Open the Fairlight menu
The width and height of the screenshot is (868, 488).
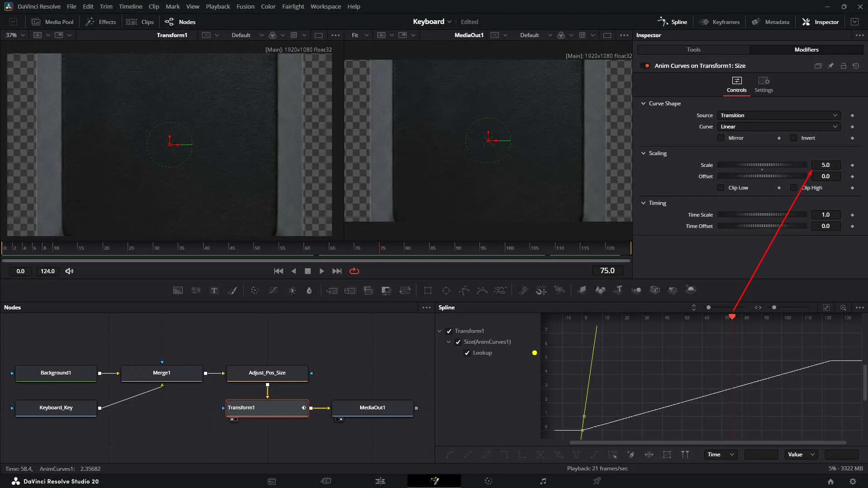[293, 6]
